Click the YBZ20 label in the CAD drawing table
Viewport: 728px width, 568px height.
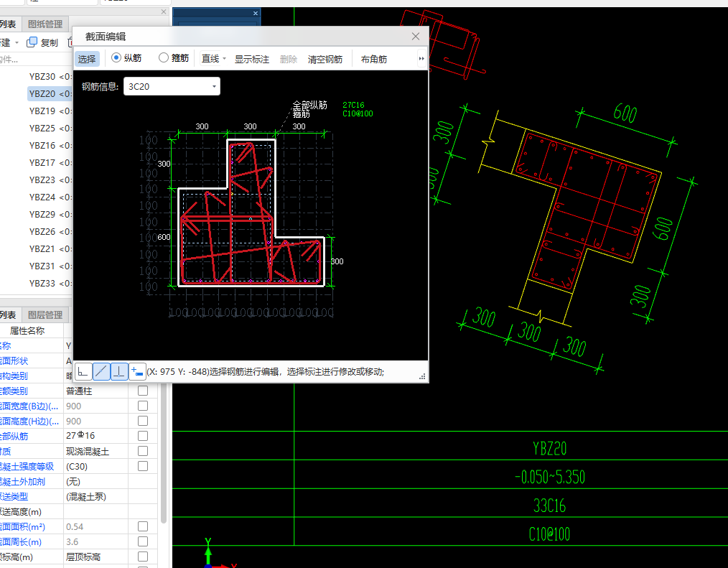[x=549, y=448]
